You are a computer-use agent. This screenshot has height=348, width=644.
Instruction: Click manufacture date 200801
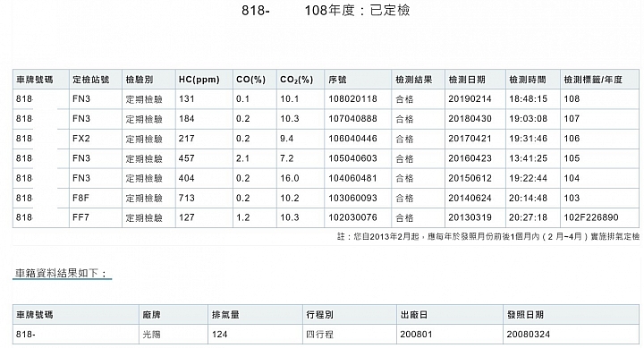click(416, 335)
